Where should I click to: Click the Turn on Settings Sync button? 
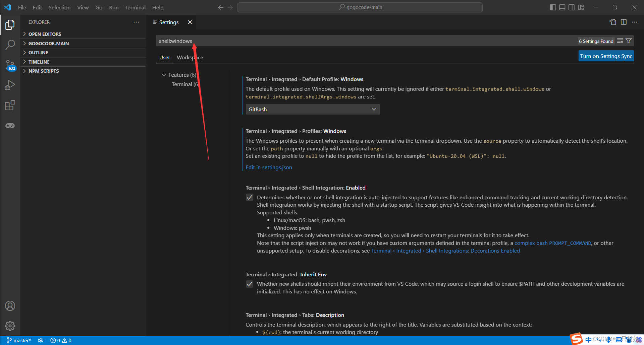(x=606, y=56)
